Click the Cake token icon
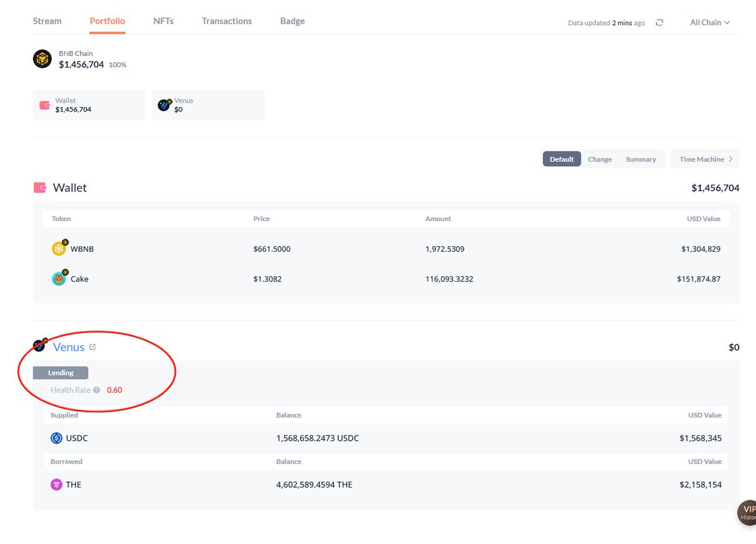The width and height of the screenshot is (756, 544). [59, 278]
